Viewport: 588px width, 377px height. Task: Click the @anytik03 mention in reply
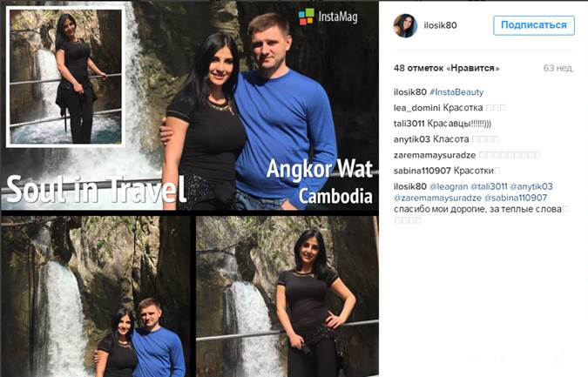(x=531, y=186)
